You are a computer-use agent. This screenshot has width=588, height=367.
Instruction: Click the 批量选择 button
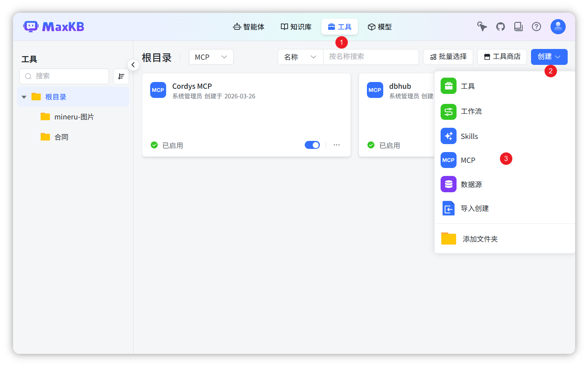coord(448,57)
